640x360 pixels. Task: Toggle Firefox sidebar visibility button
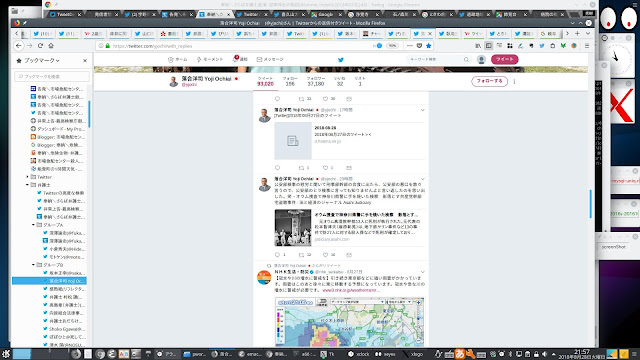click(x=489, y=46)
